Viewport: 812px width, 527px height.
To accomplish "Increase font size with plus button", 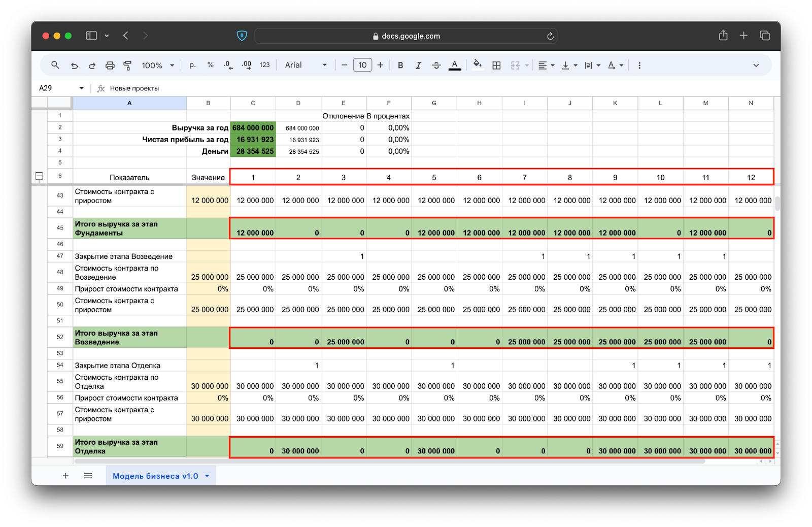I will coord(380,65).
